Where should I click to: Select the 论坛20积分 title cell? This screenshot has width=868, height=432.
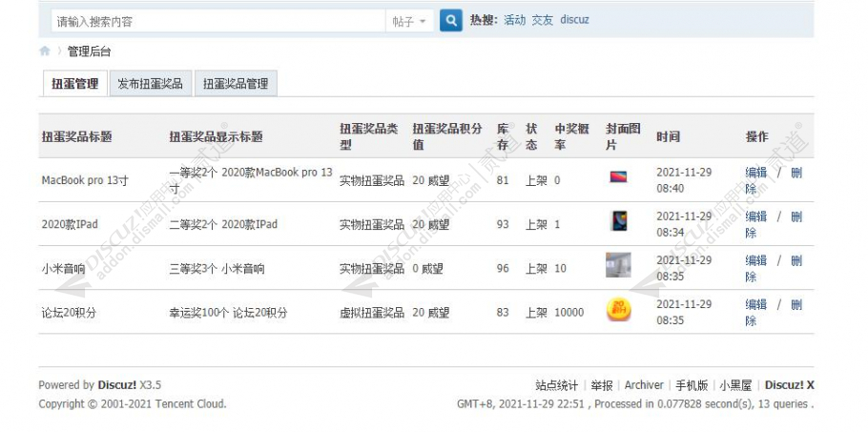click(69, 313)
